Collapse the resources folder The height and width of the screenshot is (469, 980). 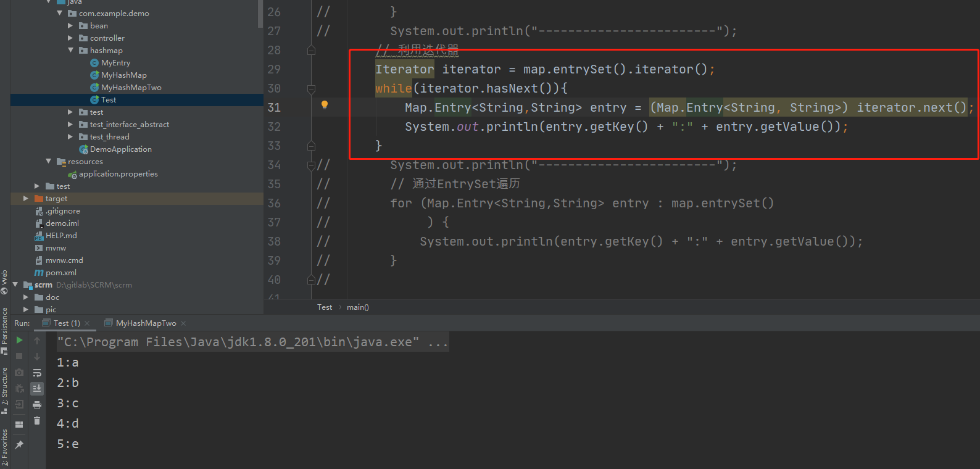pyautogui.click(x=48, y=161)
